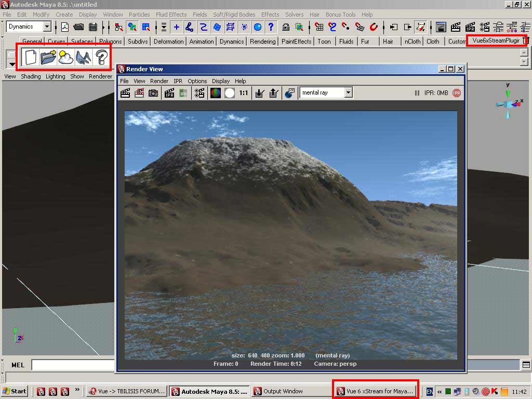This screenshot has width=532, height=399.
Task: Click the Vue help question mark shelf icon
Action: [102, 57]
